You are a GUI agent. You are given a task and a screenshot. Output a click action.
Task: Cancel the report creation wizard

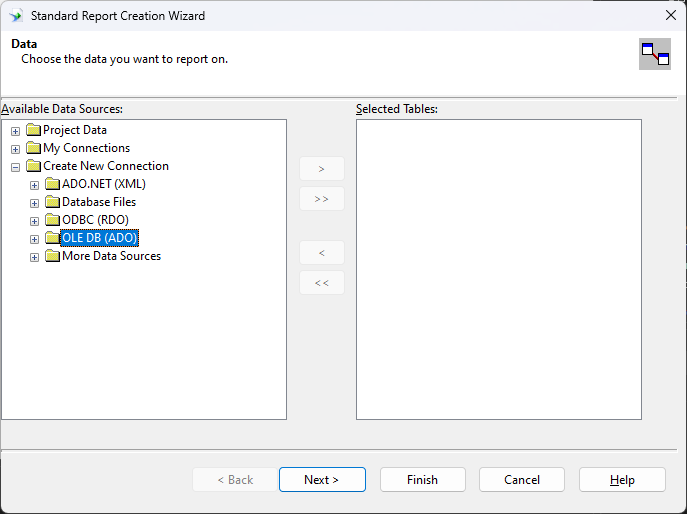[x=522, y=480]
